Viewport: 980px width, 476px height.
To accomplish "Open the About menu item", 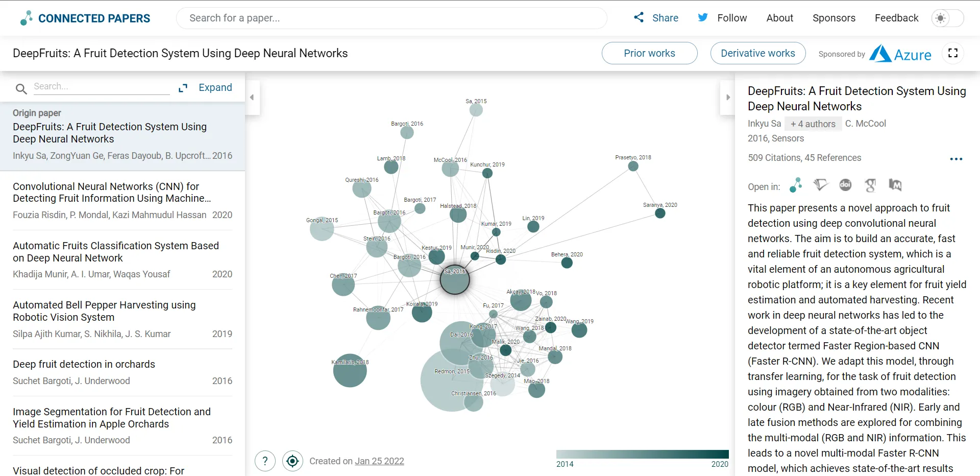I will (779, 18).
